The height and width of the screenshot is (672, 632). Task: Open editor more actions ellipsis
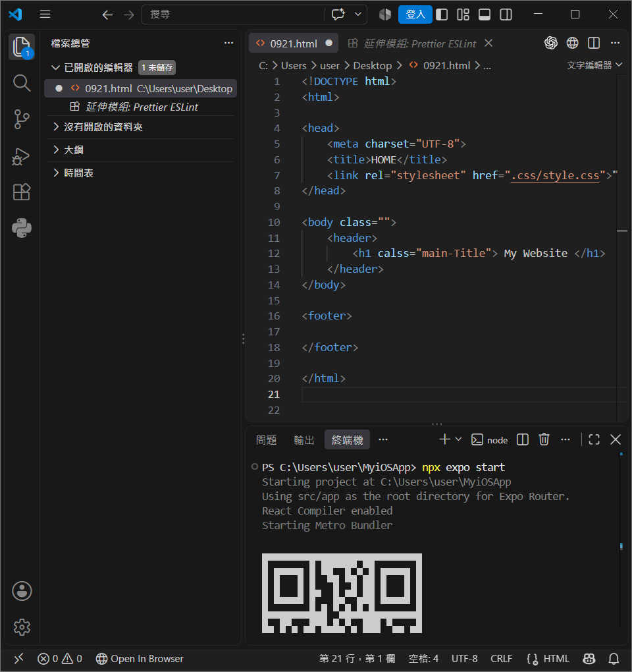click(x=616, y=43)
